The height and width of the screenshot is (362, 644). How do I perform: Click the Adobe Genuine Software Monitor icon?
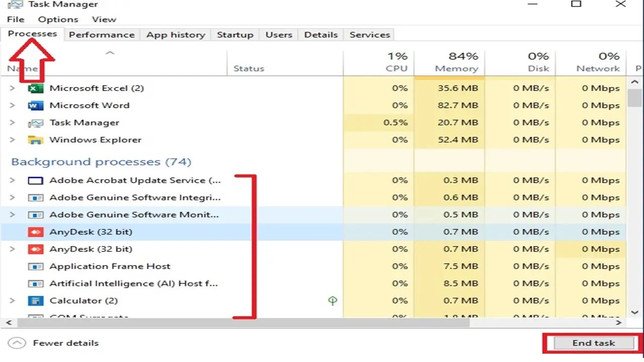[35, 215]
